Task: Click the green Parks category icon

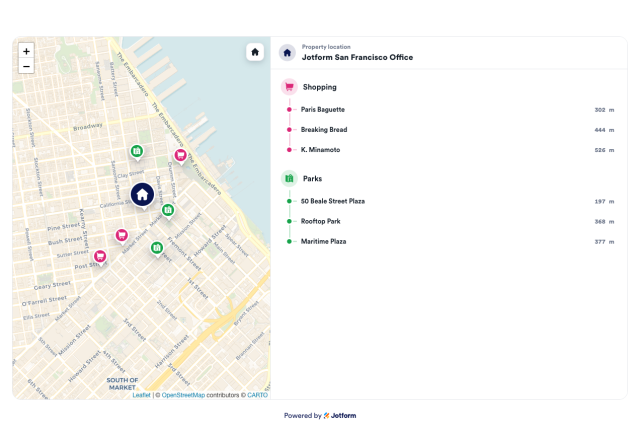Action: 289,178
